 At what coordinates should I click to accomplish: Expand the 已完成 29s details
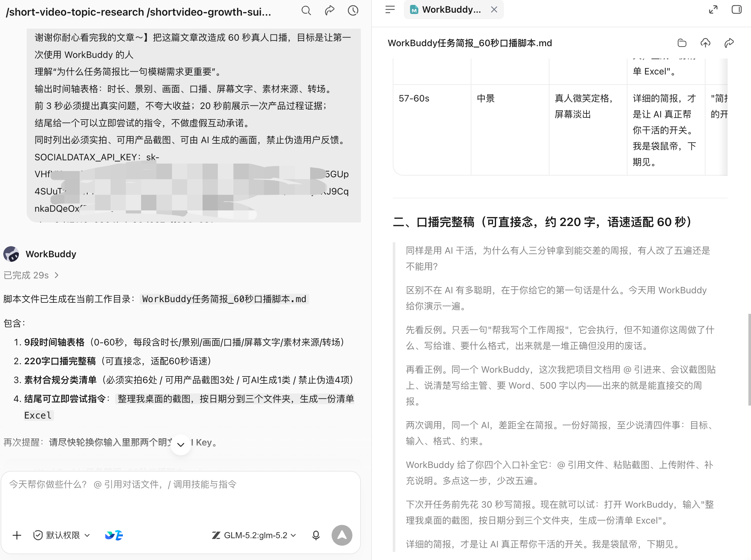(x=31, y=275)
